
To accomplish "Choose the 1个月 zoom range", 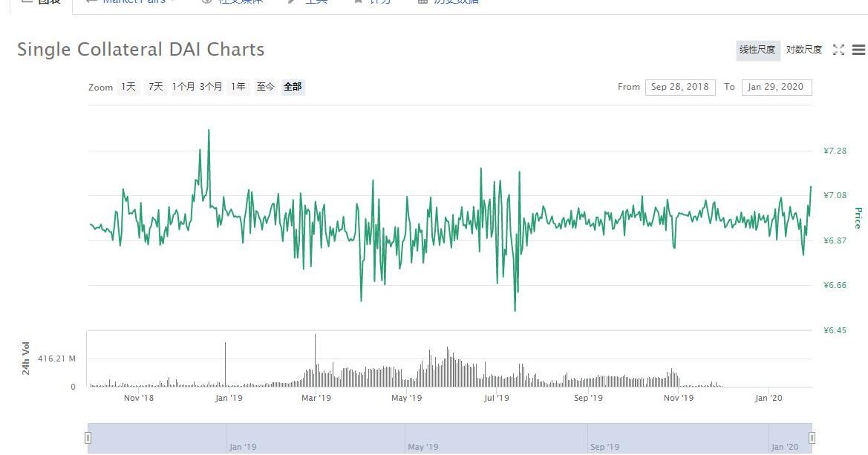I will 183,87.
